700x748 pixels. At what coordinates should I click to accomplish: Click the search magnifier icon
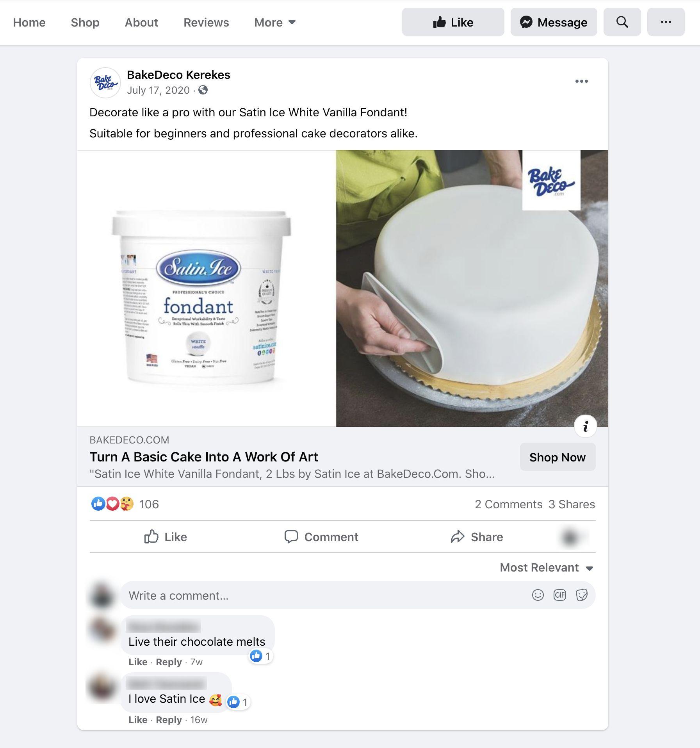click(x=622, y=22)
